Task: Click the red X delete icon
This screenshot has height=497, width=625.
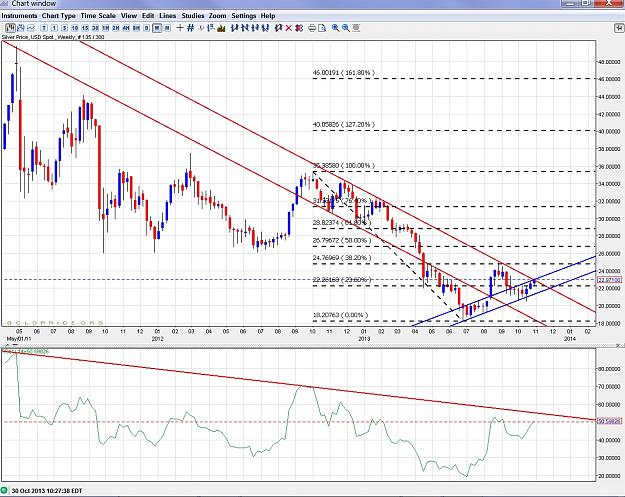Action: [289, 28]
